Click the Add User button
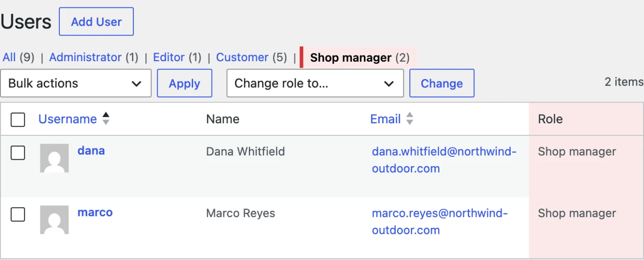The image size is (644, 260). click(96, 22)
